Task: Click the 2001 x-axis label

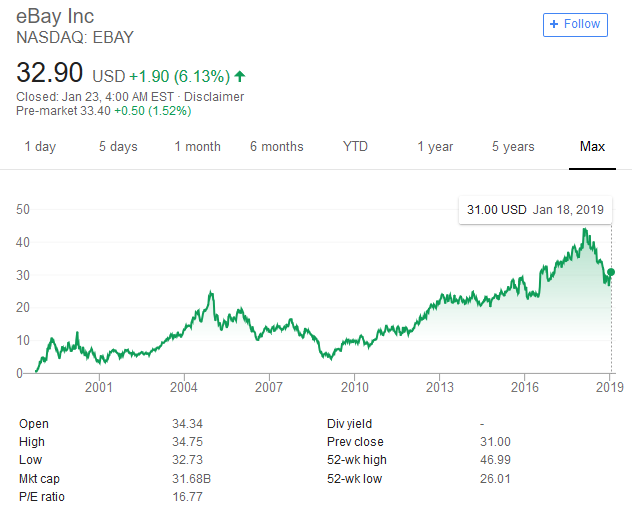Action: click(98, 387)
